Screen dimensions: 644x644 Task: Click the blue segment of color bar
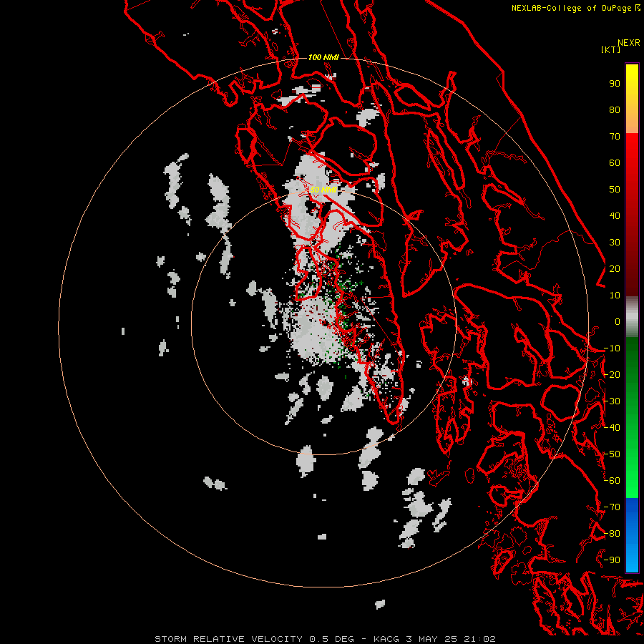pyautogui.click(x=632, y=535)
